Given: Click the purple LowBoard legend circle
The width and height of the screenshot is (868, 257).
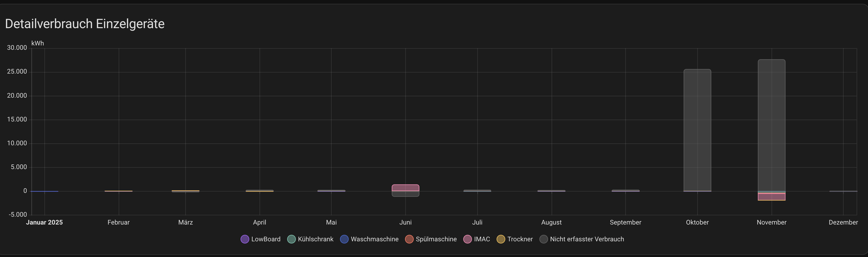Looking at the screenshot, I should point(245,239).
